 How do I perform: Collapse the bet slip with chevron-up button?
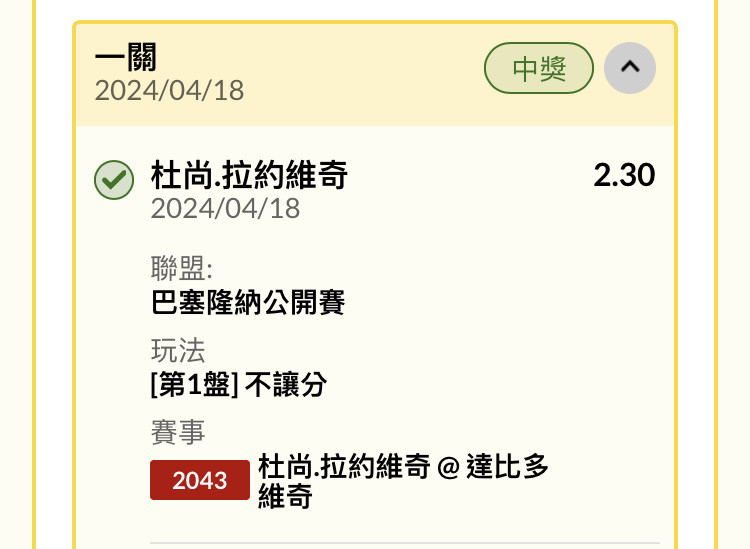point(629,67)
